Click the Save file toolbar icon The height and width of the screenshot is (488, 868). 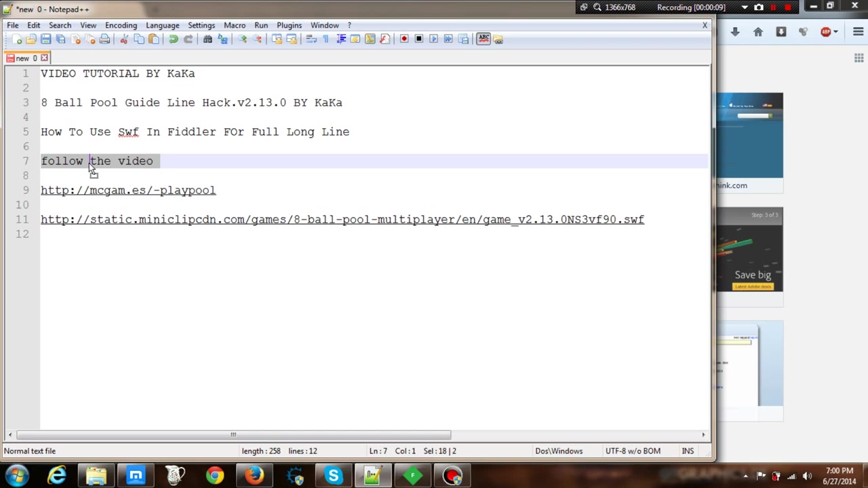pyautogui.click(x=45, y=39)
